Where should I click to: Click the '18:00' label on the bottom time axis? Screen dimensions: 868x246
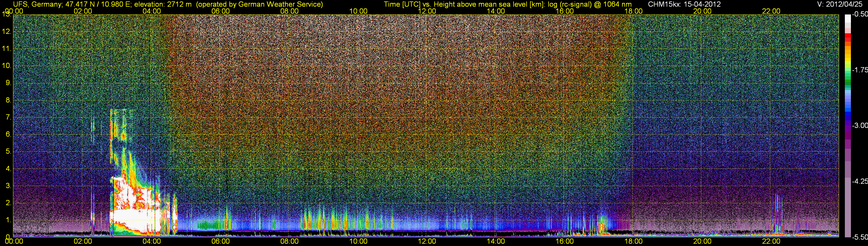click(633, 241)
